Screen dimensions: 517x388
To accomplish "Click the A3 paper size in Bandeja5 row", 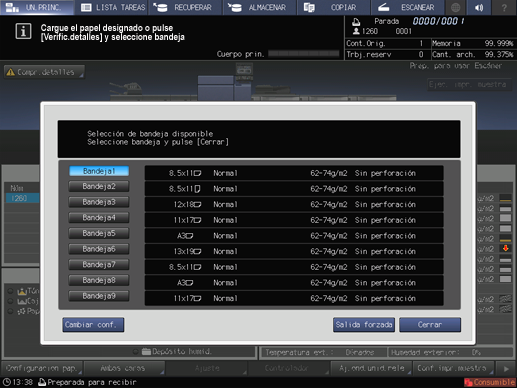I will pos(185,236).
